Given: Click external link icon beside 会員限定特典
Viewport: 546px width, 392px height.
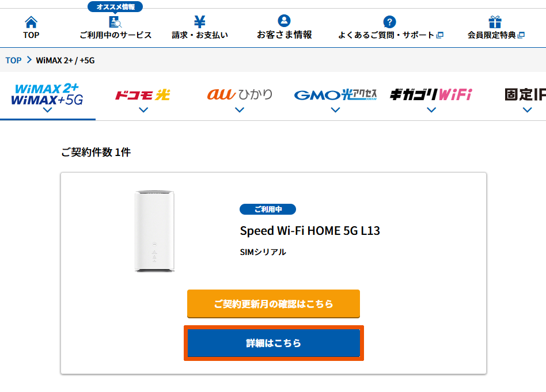Looking at the screenshot, I should (x=521, y=35).
